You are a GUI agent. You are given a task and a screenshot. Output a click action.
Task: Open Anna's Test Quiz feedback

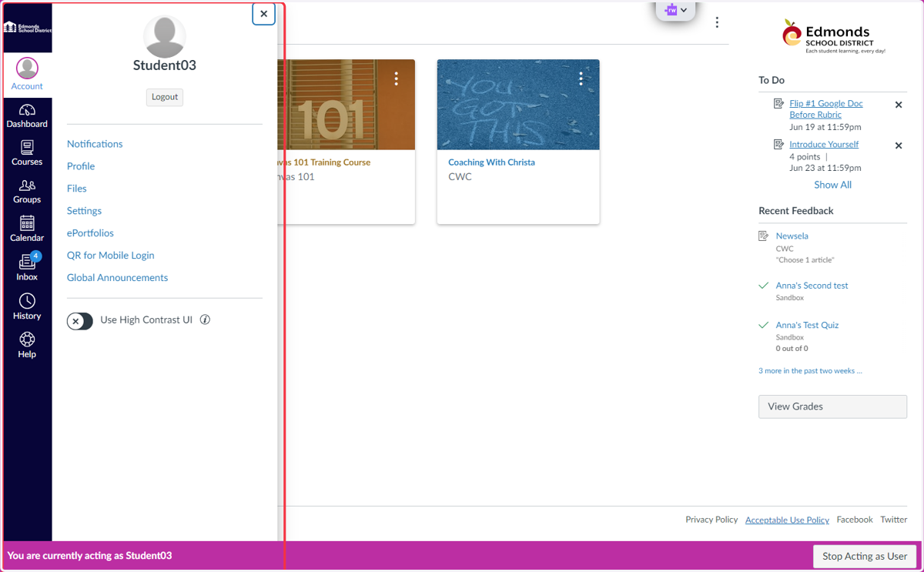click(807, 326)
